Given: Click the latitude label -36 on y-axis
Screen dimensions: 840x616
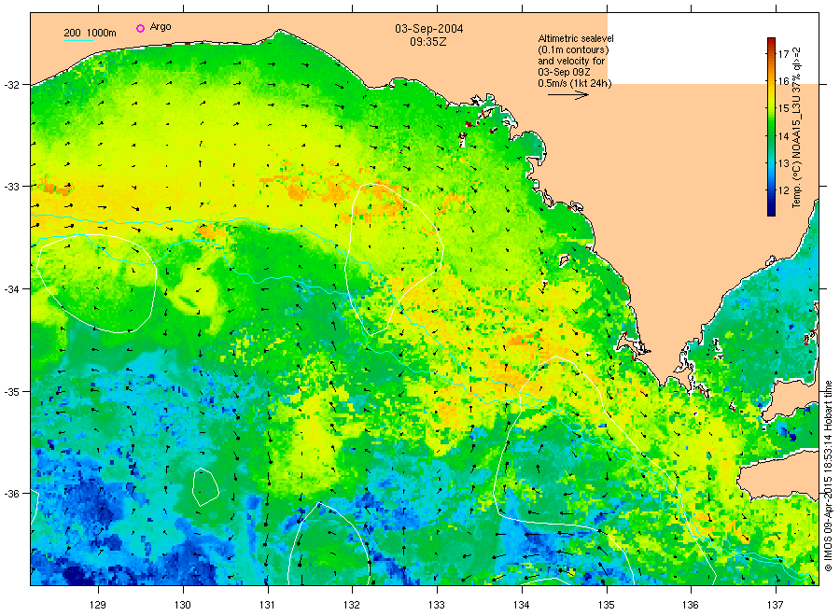Looking at the screenshot, I should (x=13, y=493).
